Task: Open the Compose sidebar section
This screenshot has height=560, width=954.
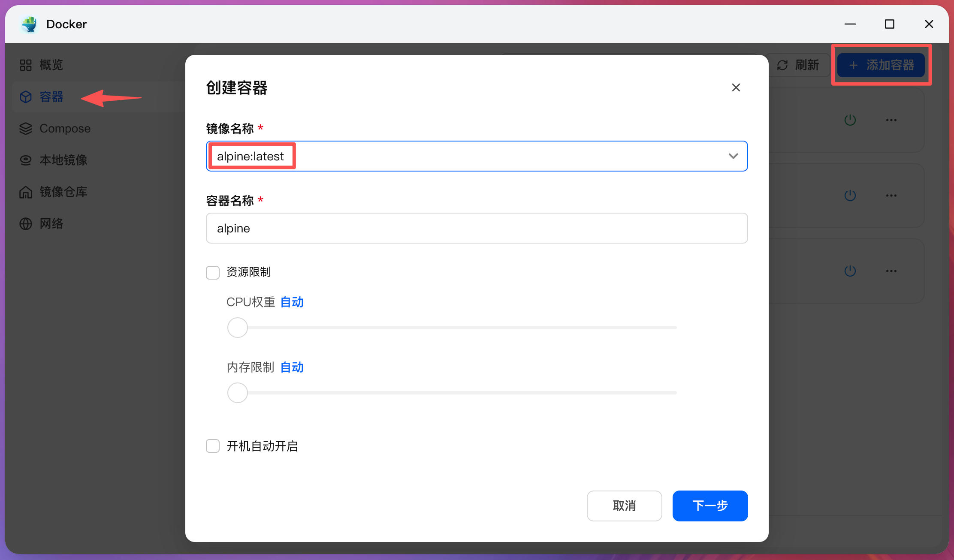Action: 65,129
